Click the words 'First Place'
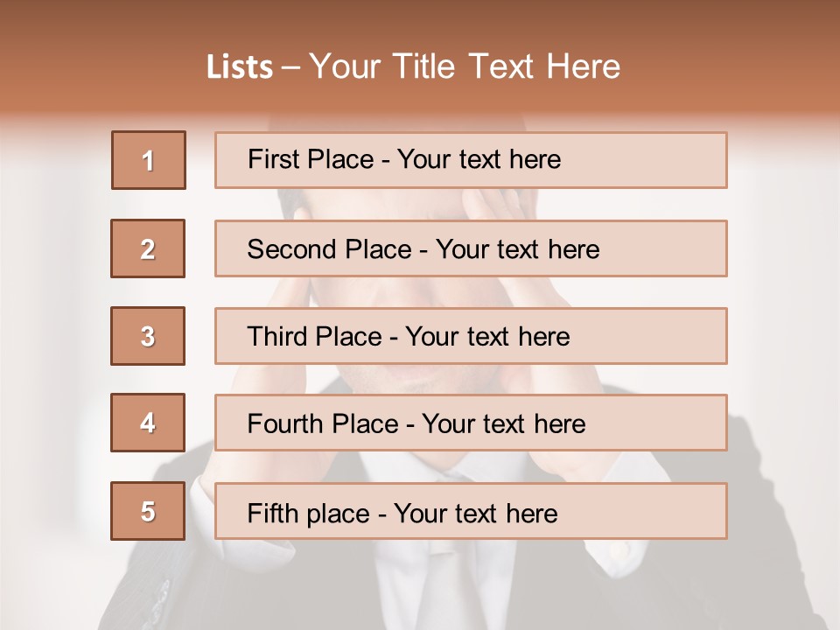The height and width of the screenshot is (630, 840). 311,159
